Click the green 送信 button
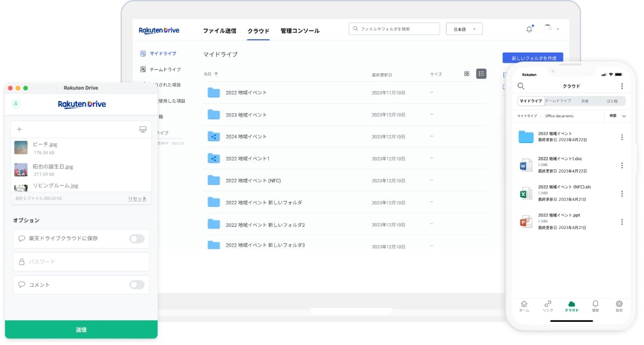This screenshot has height=345, width=644. coord(81,329)
